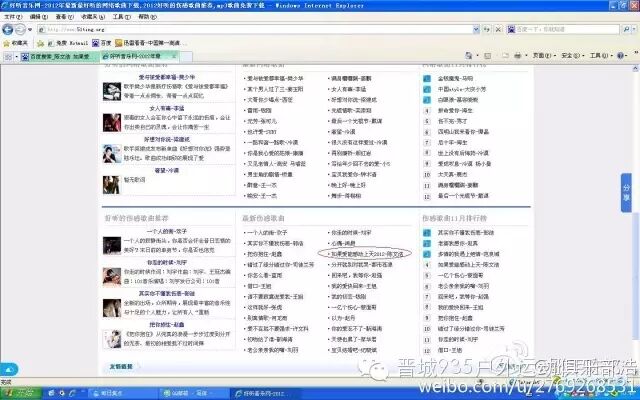Click the Home icon in command bar
This screenshot has width=640, height=400.
(469, 56)
